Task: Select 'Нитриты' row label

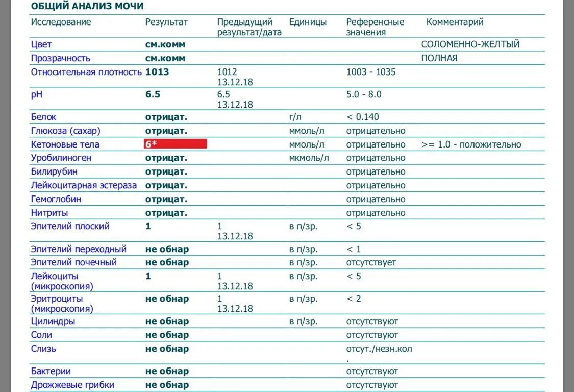Action: [x=49, y=213]
